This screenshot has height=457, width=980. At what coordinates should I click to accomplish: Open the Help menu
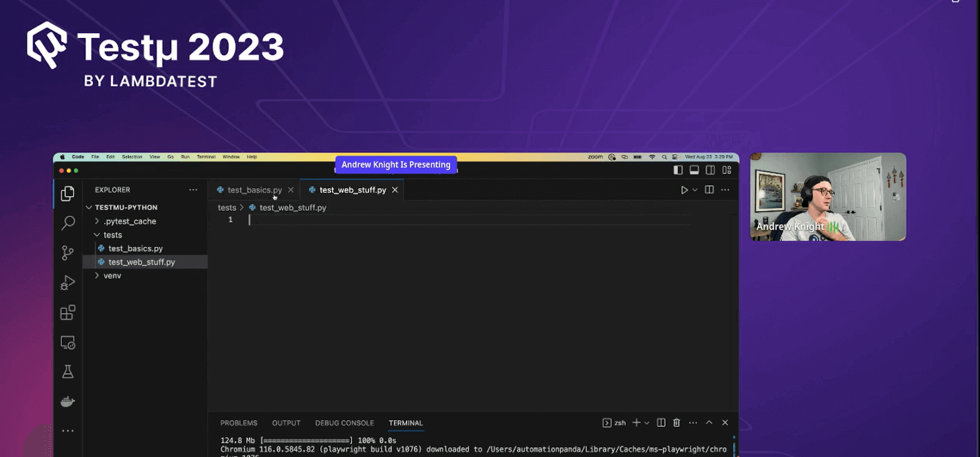point(252,157)
